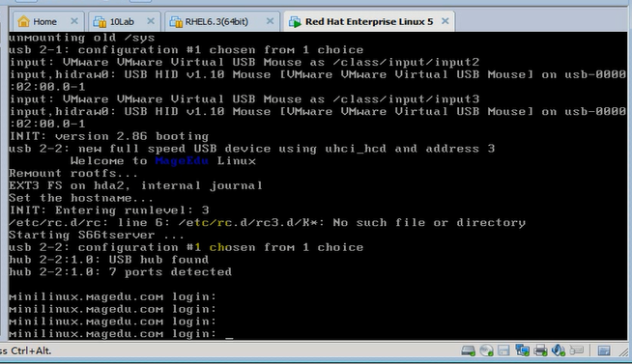
Task: Click the running VM icon on Red Hat tab
Action: 295,22
